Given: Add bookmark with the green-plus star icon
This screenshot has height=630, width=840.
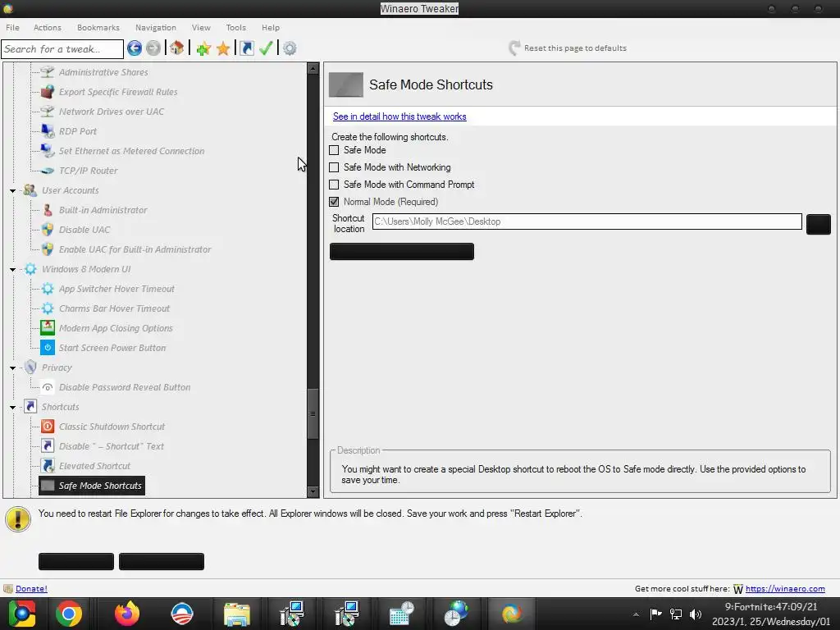Looking at the screenshot, I should [x=203, y=48].
